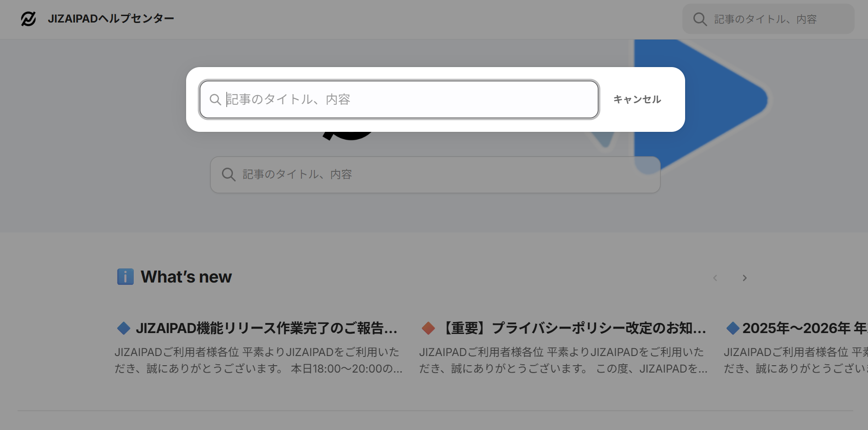Click the JIZAIPAD logo icon
The image size is (868, 430).
coord(28,19)
